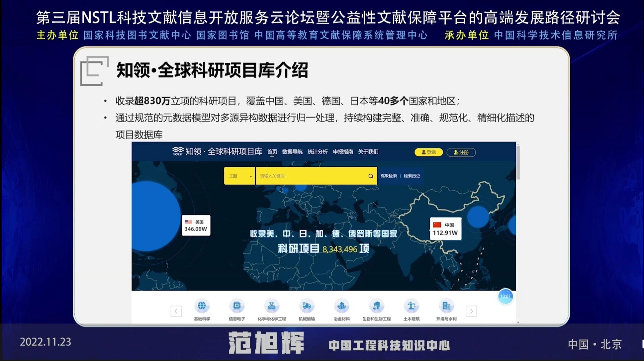
Task: Go to previous category page arrow
Action: click(176, 311)
